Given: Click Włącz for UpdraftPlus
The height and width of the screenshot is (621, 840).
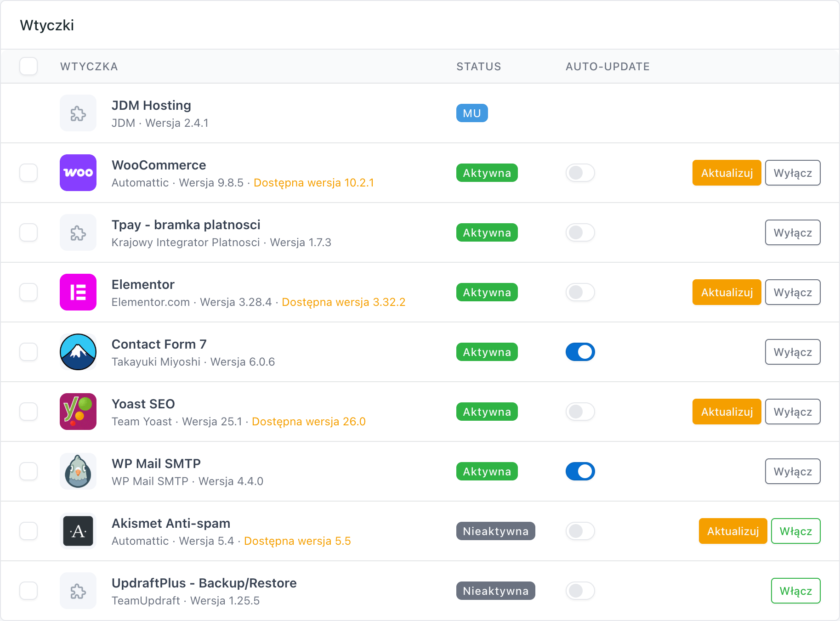Looking at the screenshot, I should tap(796, 591).
